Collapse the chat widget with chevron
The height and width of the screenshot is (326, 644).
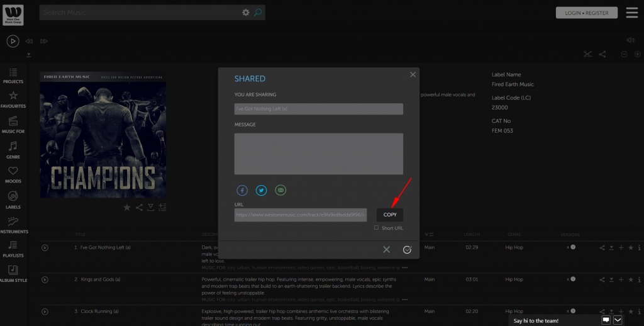618,320
